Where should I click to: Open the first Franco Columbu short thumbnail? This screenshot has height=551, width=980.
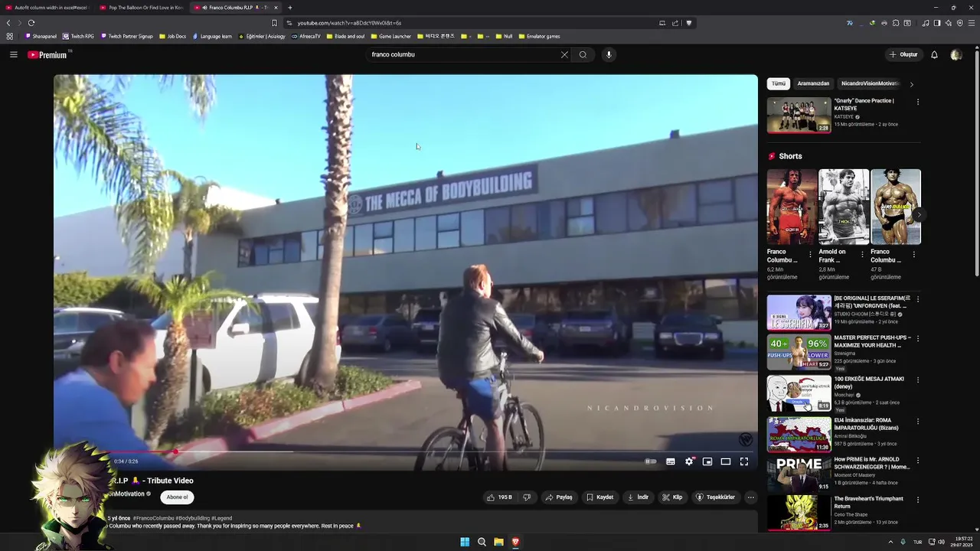click(792, 207)
